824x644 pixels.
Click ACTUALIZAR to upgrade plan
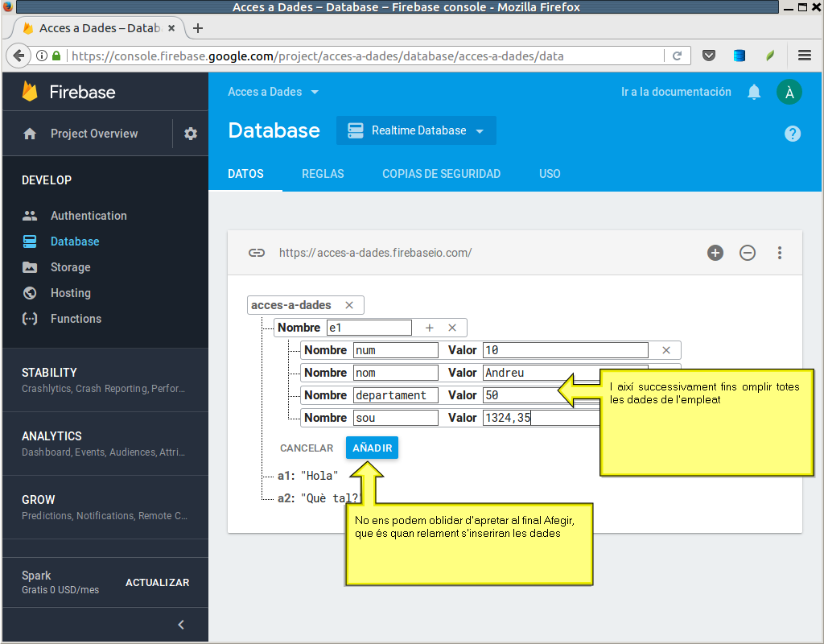coord(157,583)
